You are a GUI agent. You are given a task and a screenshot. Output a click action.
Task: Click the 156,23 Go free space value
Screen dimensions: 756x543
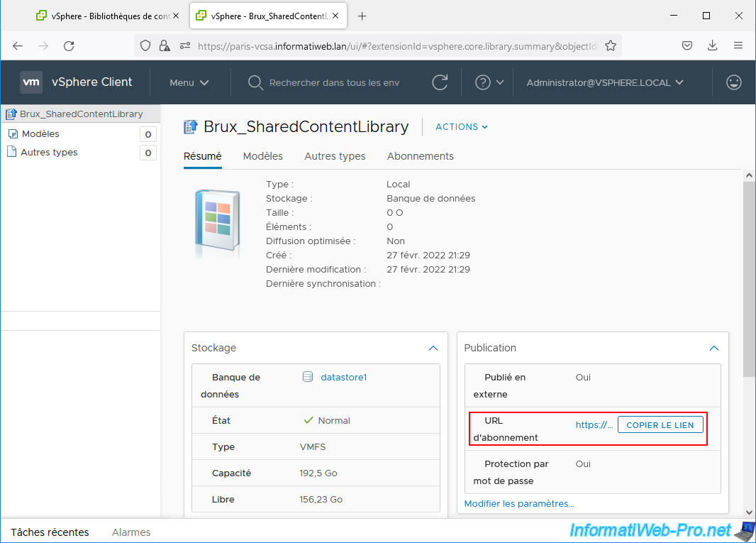tap(321, 499)
